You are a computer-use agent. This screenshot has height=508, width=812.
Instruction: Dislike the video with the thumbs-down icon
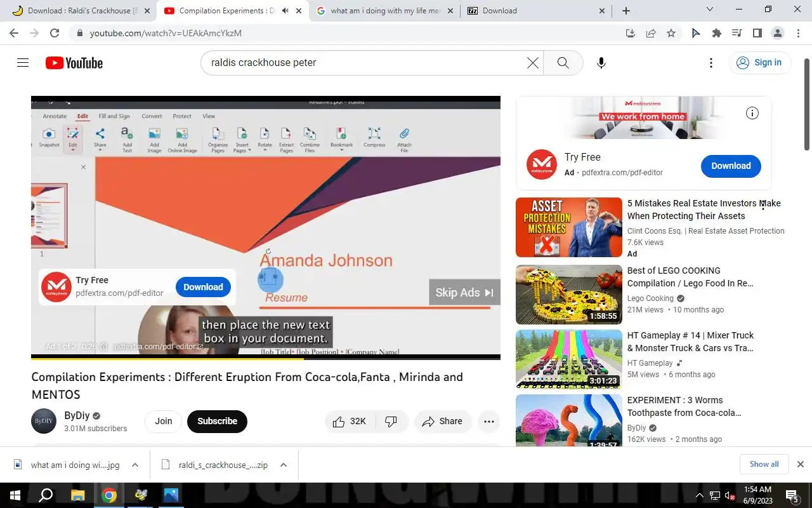391,421
